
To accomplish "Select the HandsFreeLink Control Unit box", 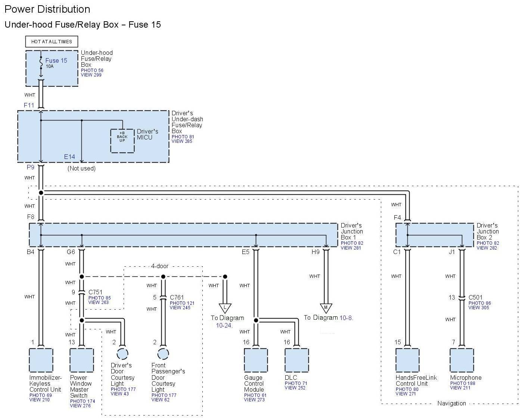I will click(x=407, y=360).
